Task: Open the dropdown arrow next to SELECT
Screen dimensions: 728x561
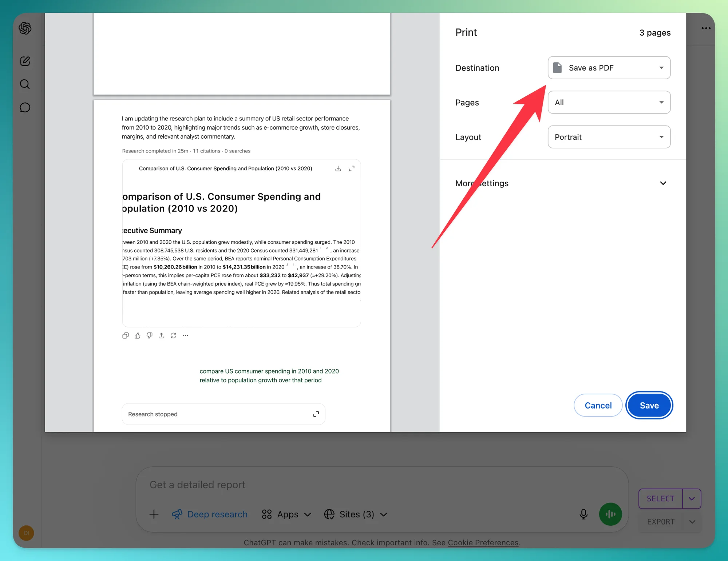Action: pos(692,498)
